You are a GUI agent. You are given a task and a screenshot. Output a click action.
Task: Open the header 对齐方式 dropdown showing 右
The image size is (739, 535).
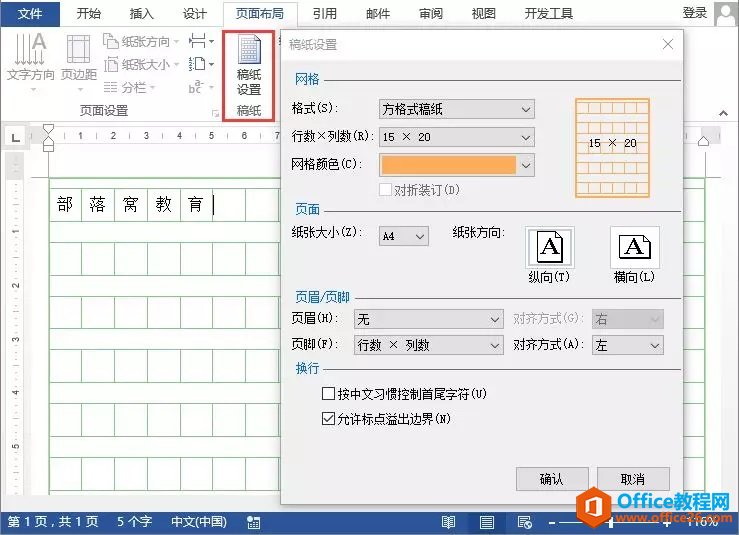627,319
